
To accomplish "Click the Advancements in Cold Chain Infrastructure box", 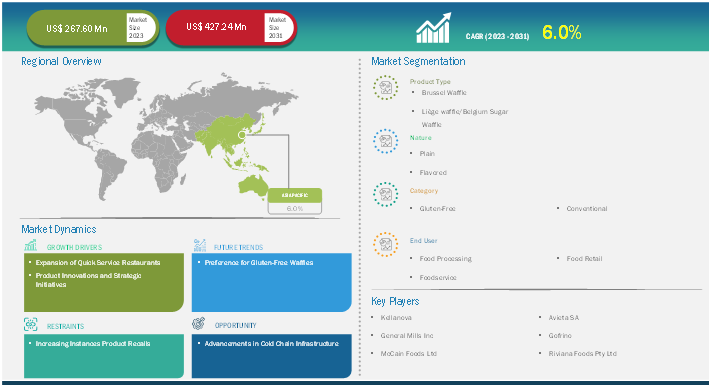I will (272, 356).
